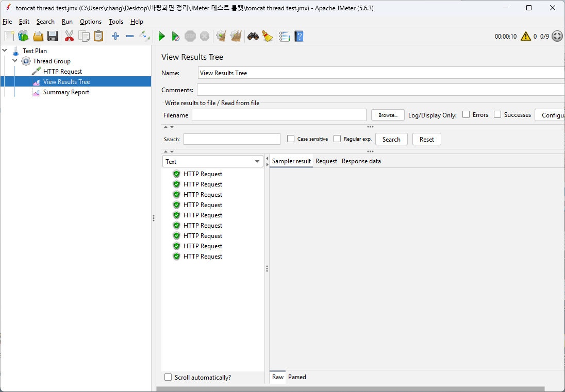The height and width of the screenshot is (392, 565).
Task: Click the Search text field
Action: pyautogui.click(x=231, y=139)
